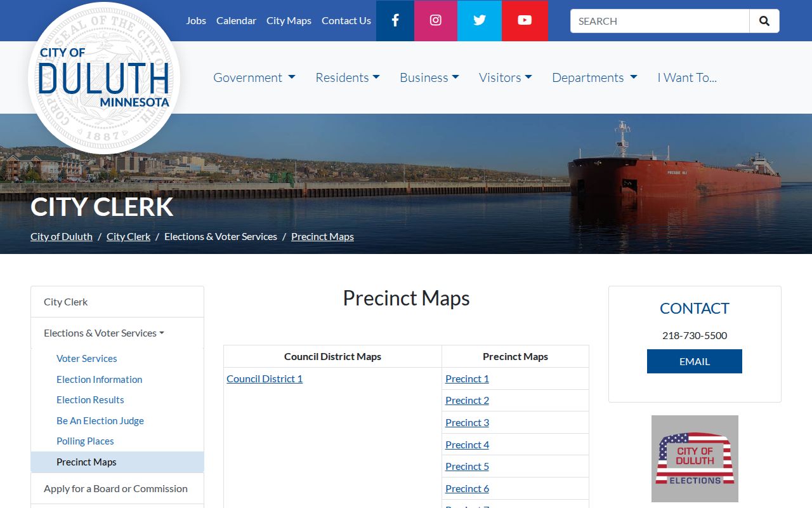The image size is (812, 508).
Task: Click the City of Duluth Elections image
Action: pos(695,458)
